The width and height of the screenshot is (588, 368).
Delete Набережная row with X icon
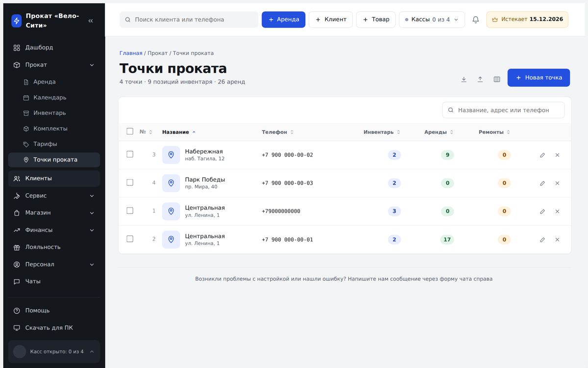pos(557,155)
